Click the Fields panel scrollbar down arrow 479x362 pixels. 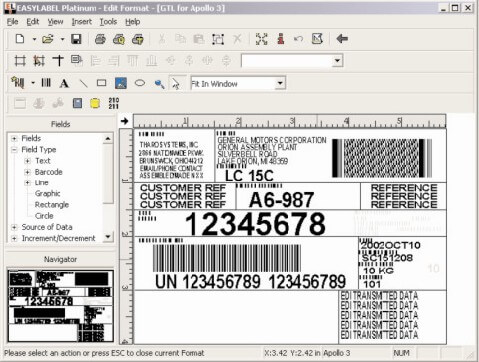tap(108, 237)
